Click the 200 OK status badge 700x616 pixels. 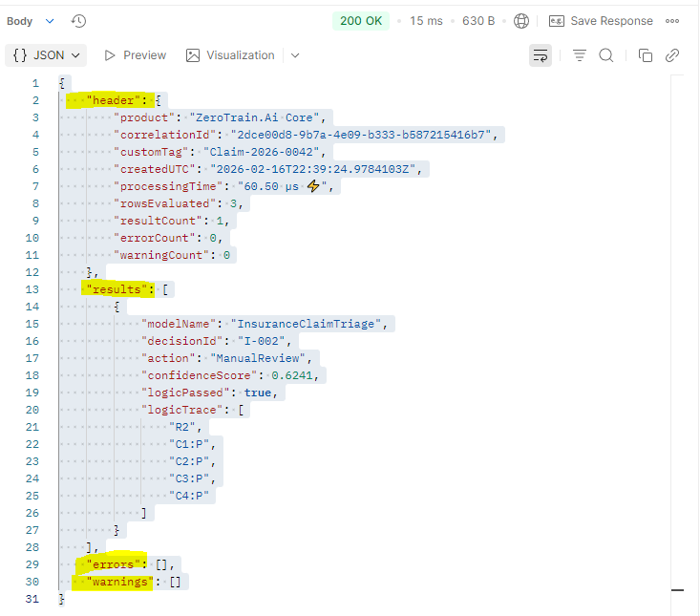point(362,21)
